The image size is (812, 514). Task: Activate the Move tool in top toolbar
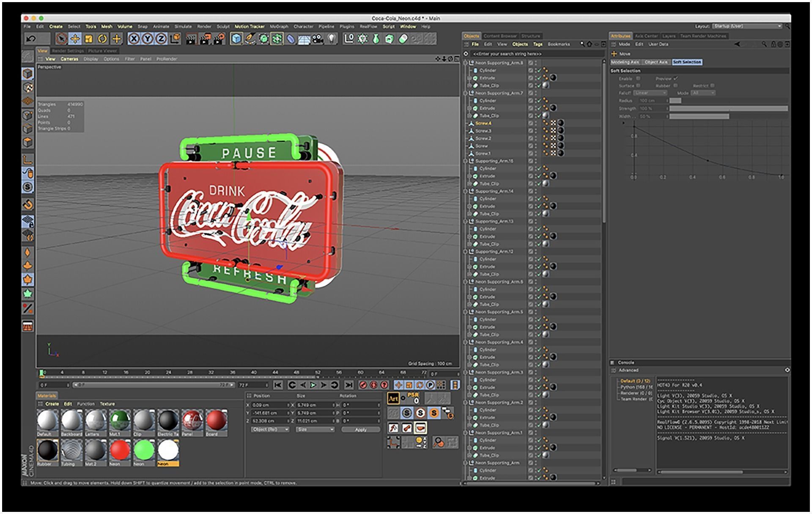click(x=75, y=39)
